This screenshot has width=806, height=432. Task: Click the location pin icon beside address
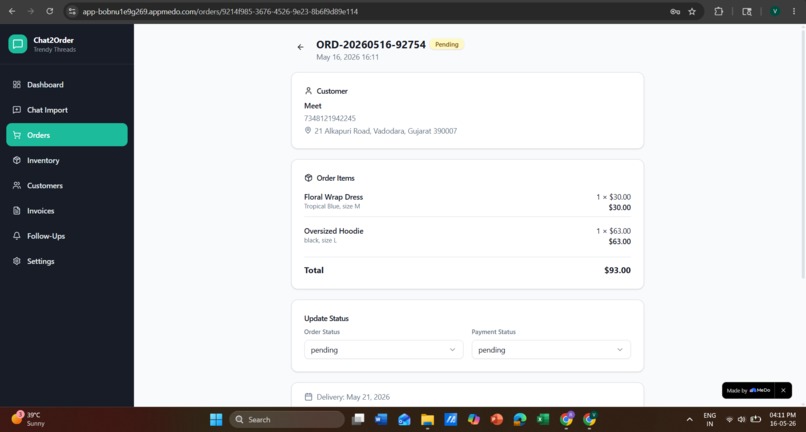[308, 131]
